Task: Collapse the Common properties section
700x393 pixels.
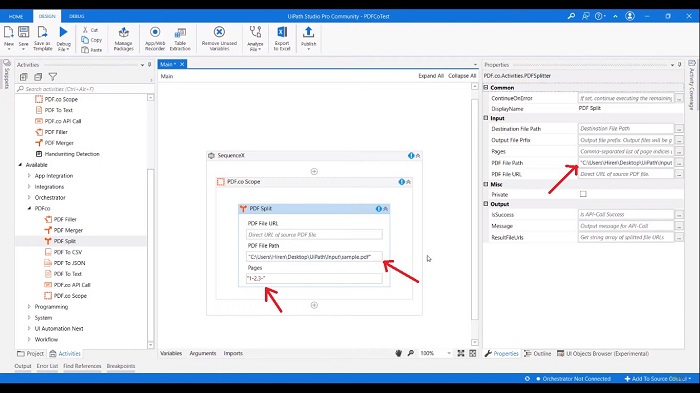Action: pos(486,88)
